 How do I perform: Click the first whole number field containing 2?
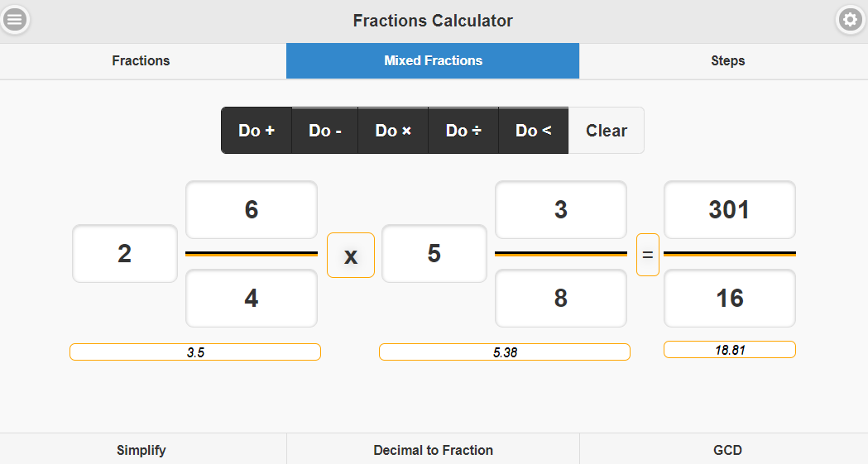pyautogui.click(x=125, y=254)
